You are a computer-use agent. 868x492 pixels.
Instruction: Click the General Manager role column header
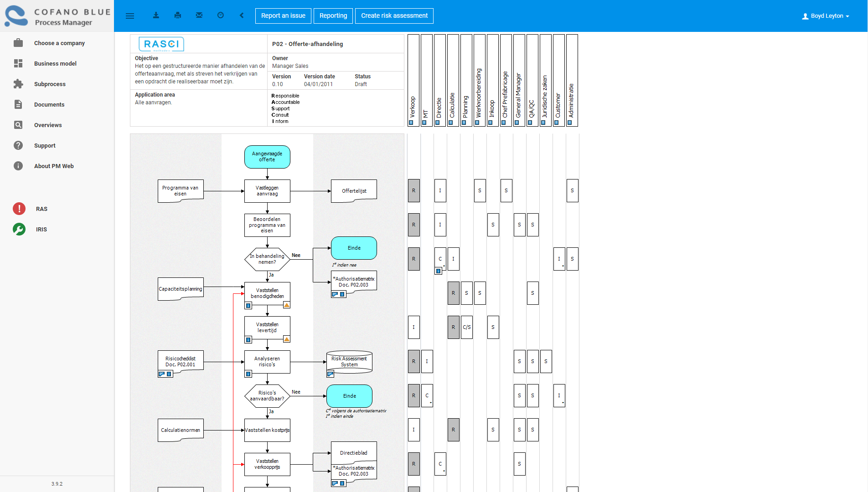pos(519,80)
